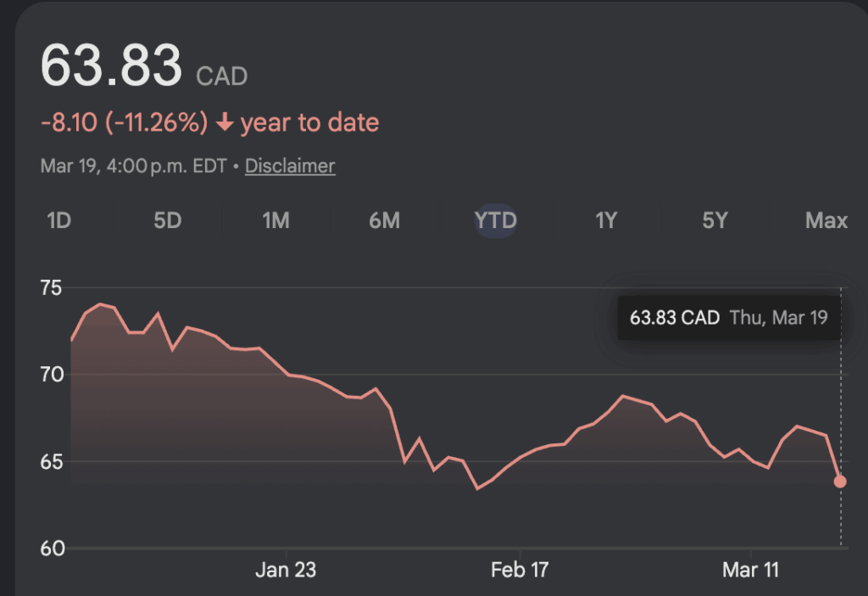Screen dimensions: 868x596
Task: Click the 75 value on the price axis
Action: pyautogui.click(x=52, y=288)
